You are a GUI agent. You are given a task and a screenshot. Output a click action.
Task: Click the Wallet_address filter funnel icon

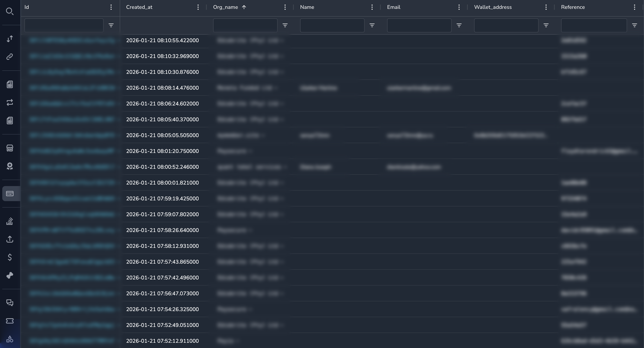(x=546, y=25)
